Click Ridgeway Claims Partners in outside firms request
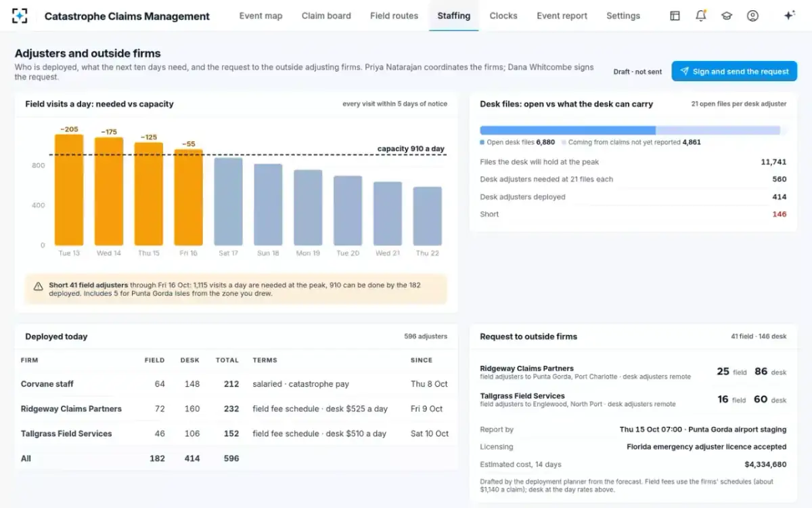Image resolution: width=812 pixels, height=508 pixels. pos(526,368)
